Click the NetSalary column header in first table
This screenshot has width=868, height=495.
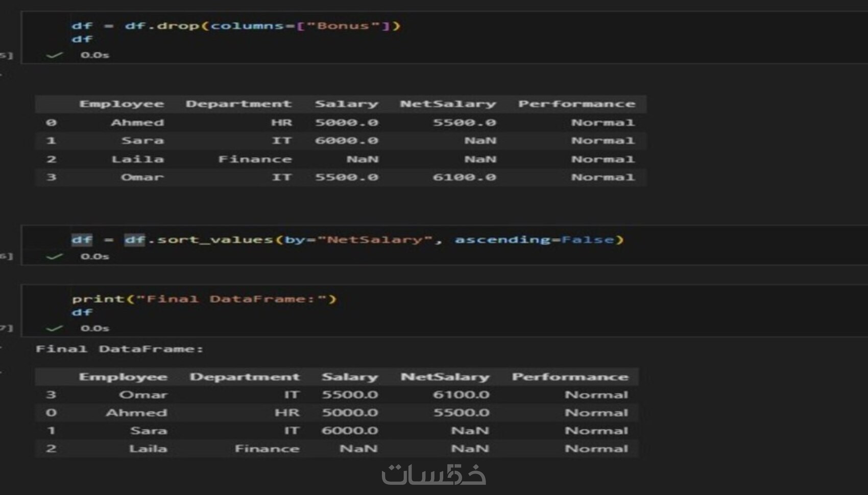tap(448, 104)
